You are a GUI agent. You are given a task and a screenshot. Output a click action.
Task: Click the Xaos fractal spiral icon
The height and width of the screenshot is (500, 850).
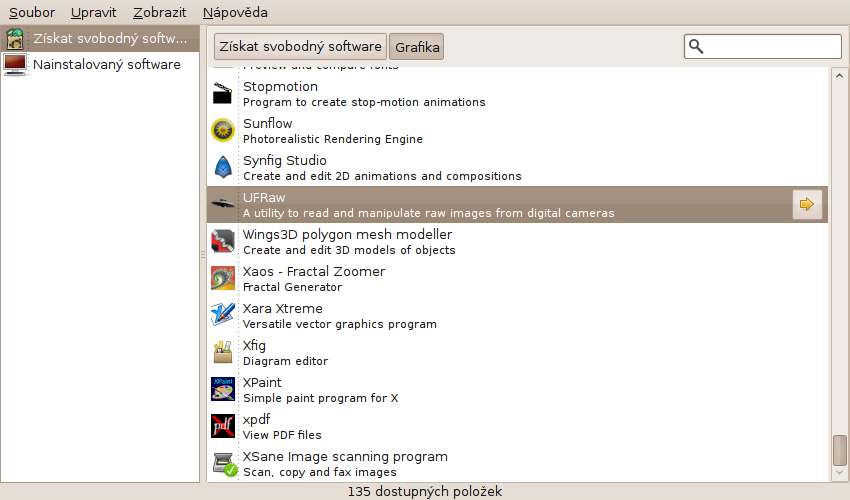(x=222, y=278)
